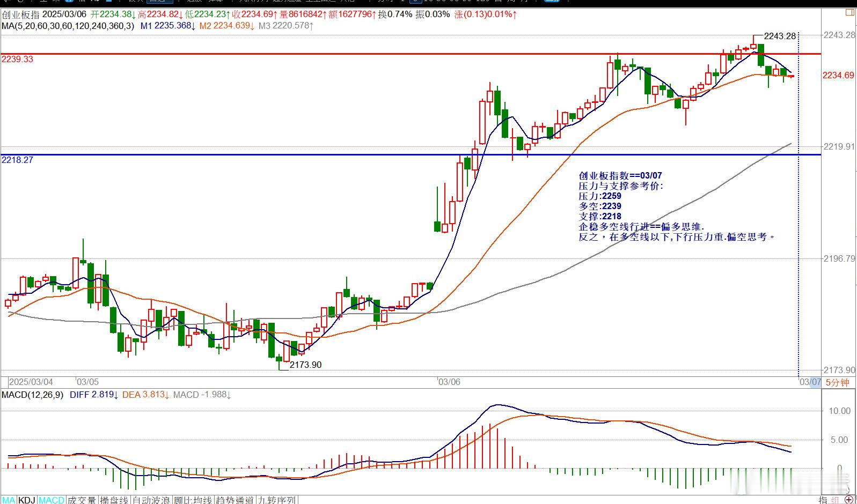Click the highlighted 03/07 date label
This screenshot has width=857, height=504.
tap(810, 382)
